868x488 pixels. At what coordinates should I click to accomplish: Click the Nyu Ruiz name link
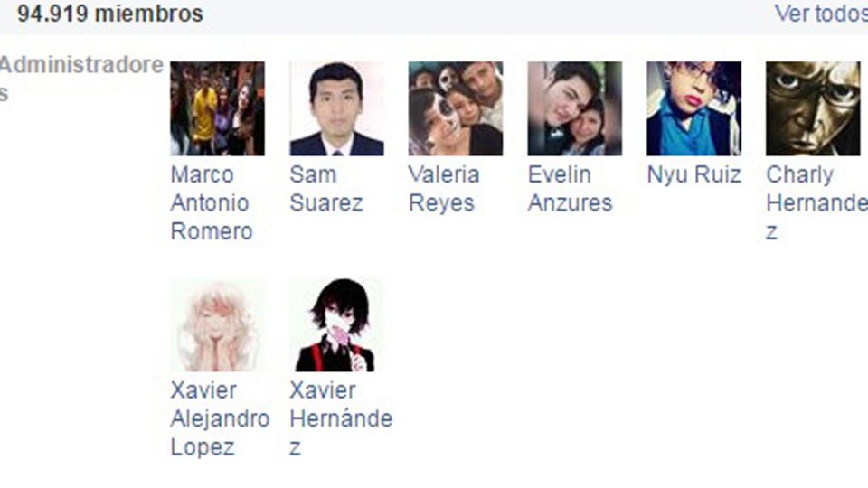694,174
